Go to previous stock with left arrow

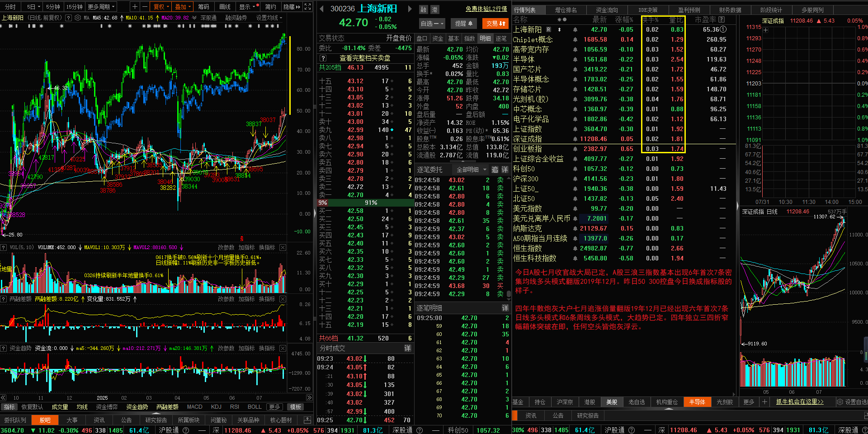click(x=321, y=9)
